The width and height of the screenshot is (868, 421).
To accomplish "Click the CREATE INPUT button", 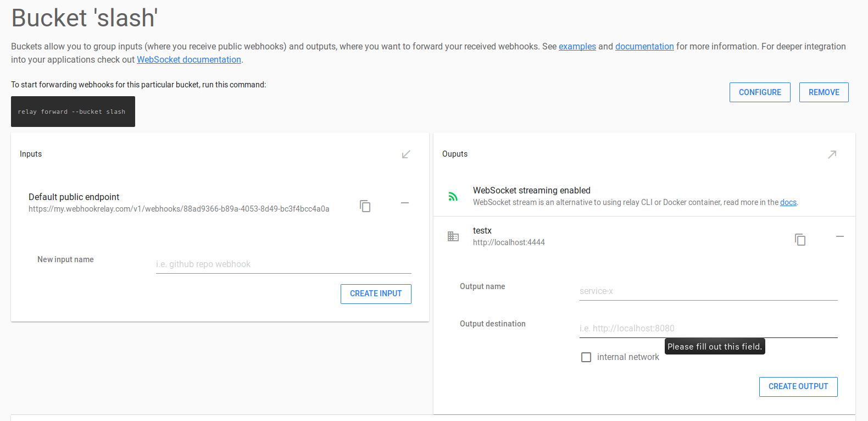I will 376,293.
